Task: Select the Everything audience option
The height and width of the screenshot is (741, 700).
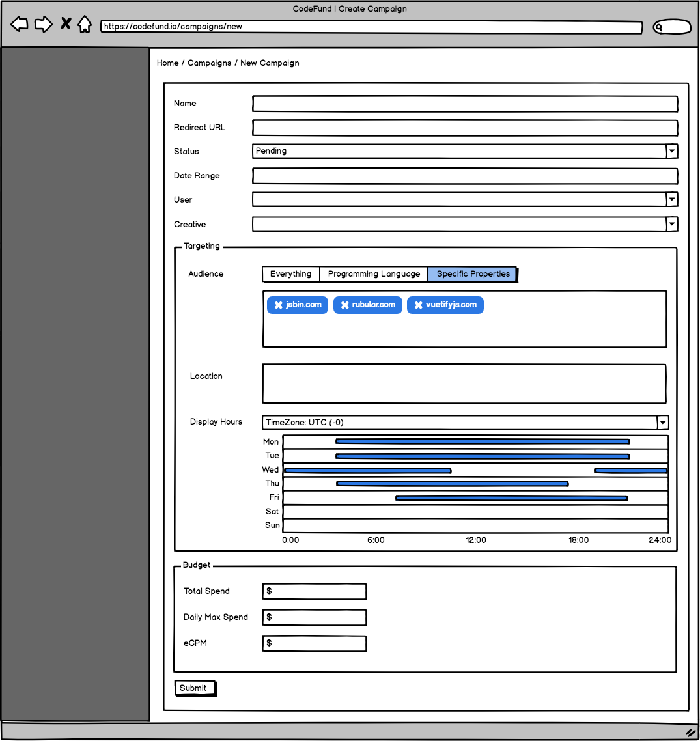Action: pos(290,274)
